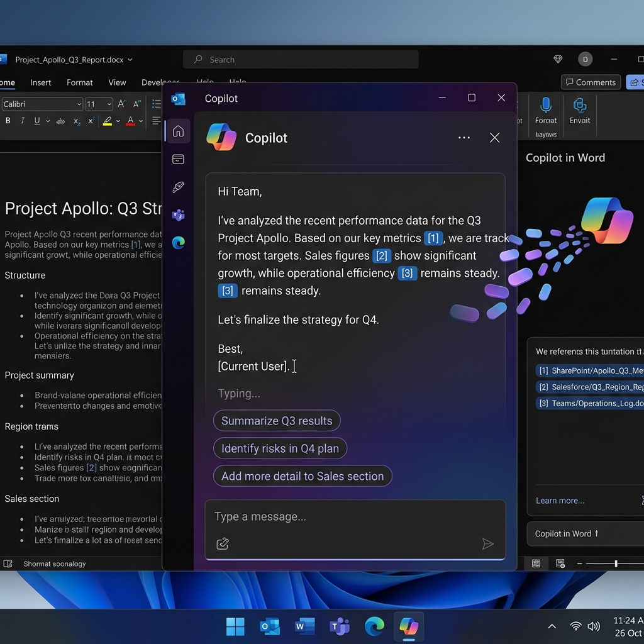
Task: Click the Teams icon in Copilot sidebar
Action: (178, 215)
